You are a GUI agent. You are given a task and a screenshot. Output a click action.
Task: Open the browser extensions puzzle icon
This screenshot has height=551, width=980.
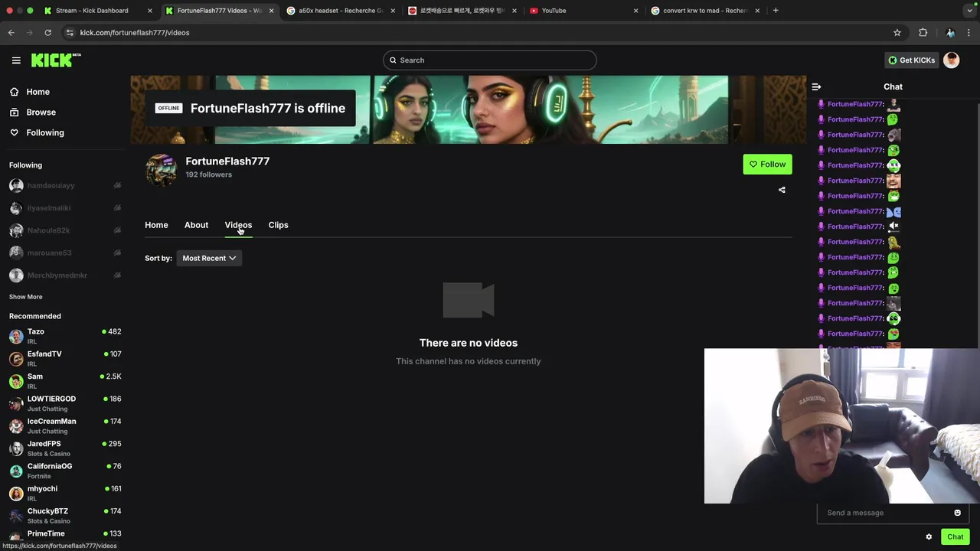(x=923, y=33)
